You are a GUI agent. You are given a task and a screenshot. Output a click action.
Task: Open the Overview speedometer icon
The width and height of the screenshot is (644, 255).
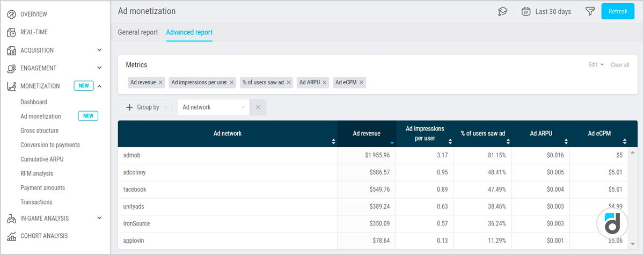(x=12, y=14)
